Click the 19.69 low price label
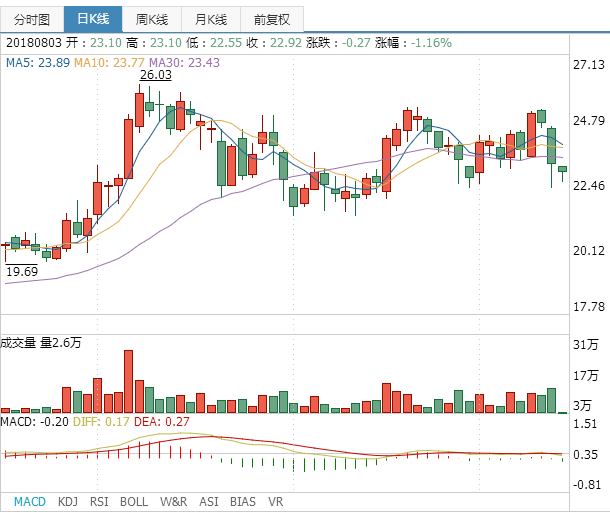The height and width of the screenshot is (515, 610). click(x=22, y=272)
